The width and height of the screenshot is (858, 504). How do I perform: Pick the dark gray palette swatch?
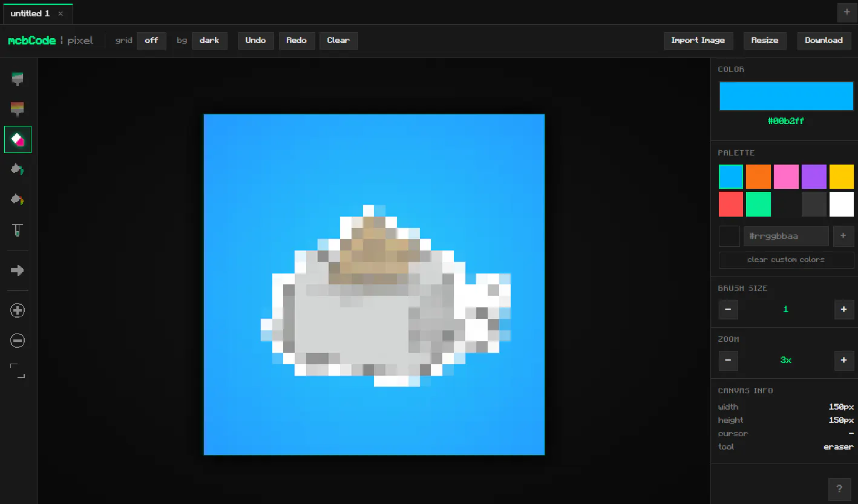[x=814, y=205]
